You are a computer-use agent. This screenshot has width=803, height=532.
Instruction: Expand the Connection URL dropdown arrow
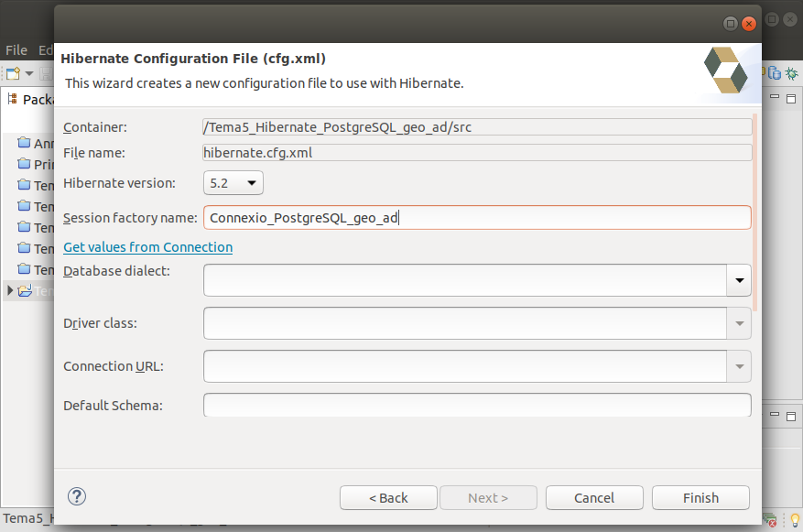pyautogui.click(x=739, y=366)
